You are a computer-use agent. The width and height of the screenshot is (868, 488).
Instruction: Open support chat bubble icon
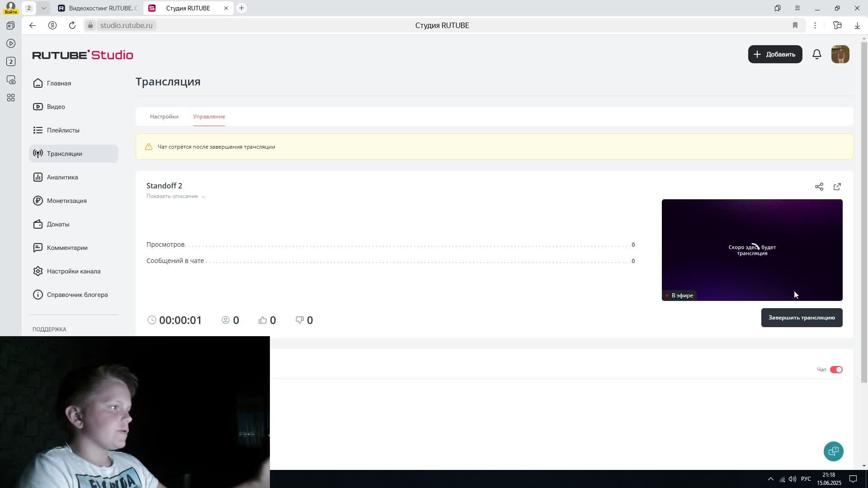(833, 451)
